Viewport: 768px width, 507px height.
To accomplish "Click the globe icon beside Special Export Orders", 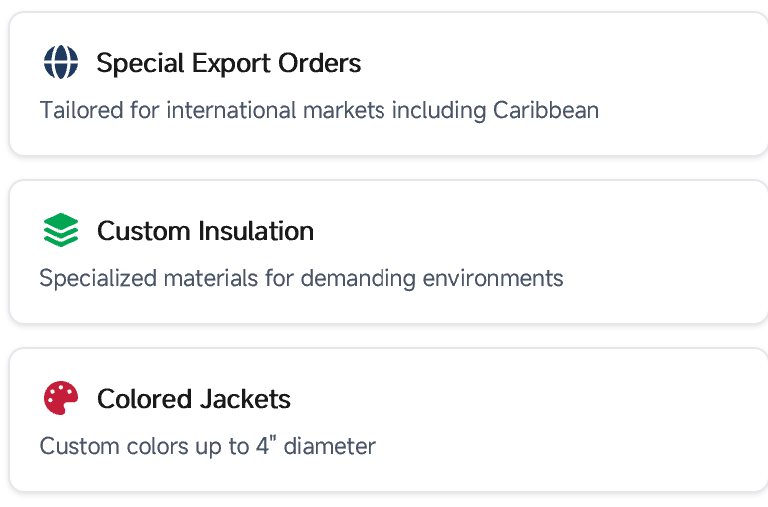I will [x=61, y=63].
